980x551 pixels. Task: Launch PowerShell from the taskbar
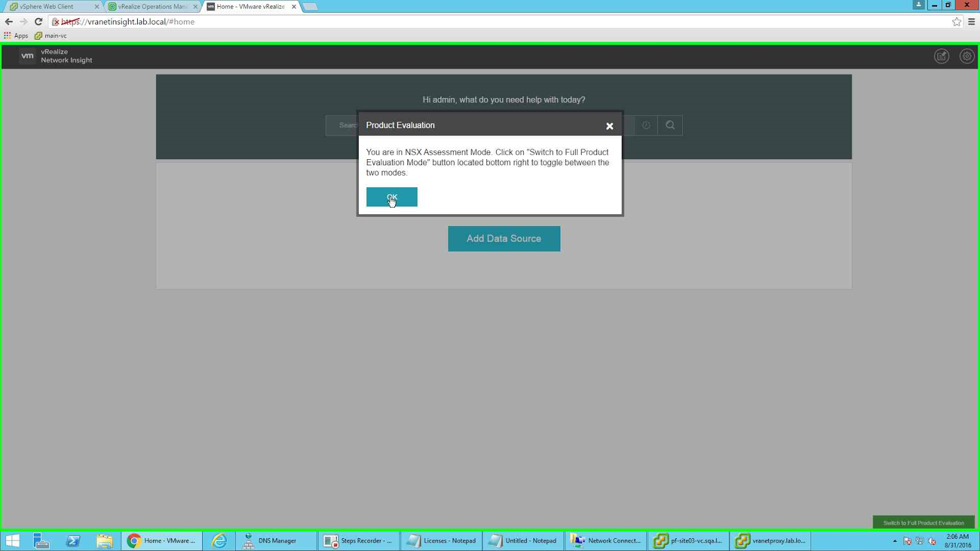73,541
